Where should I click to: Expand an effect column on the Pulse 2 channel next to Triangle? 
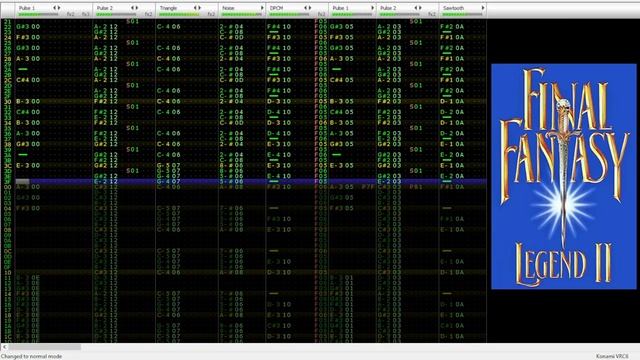pyautogui.click(x=137, y=8)
